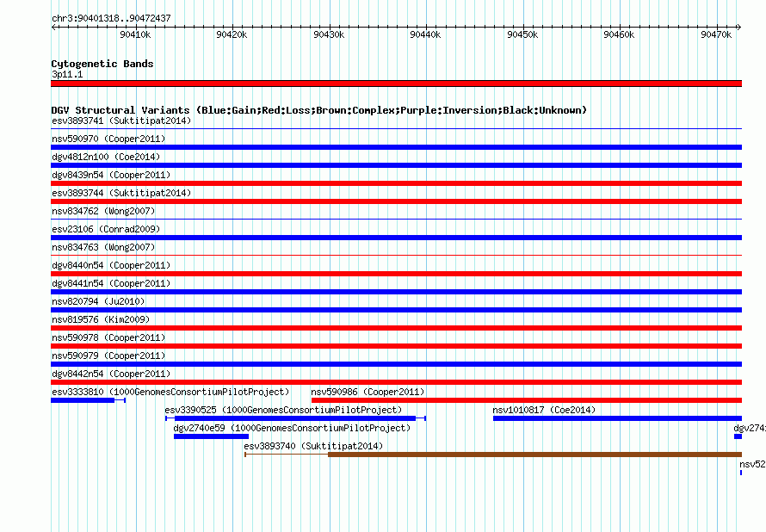Open the dgv8442n54 (Cooper2011) variant label

coord(111,374)
